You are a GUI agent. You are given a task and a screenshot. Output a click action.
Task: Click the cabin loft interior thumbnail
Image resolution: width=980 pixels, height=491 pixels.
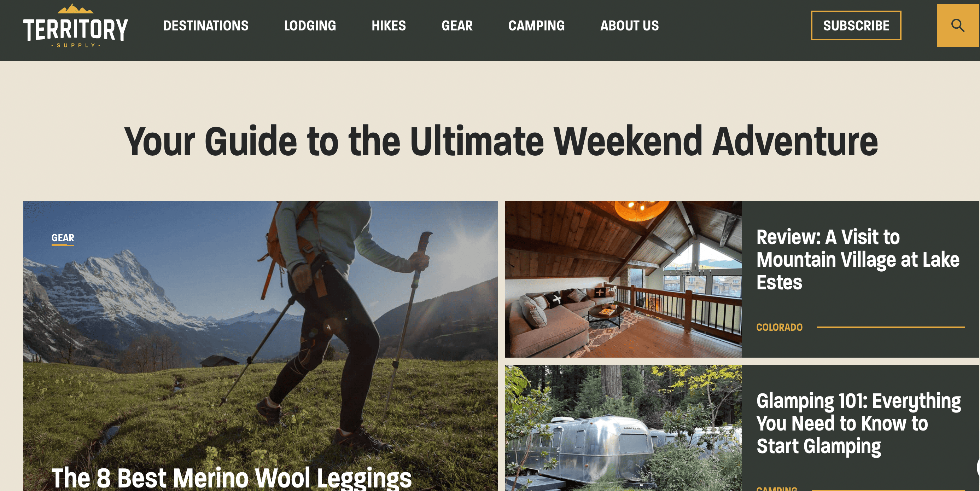pos(623,279)
